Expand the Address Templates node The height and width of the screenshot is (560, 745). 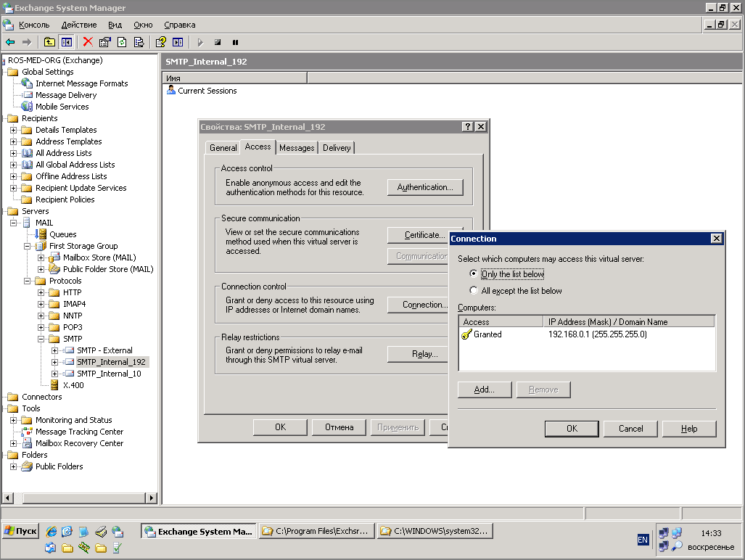point(13,141)
